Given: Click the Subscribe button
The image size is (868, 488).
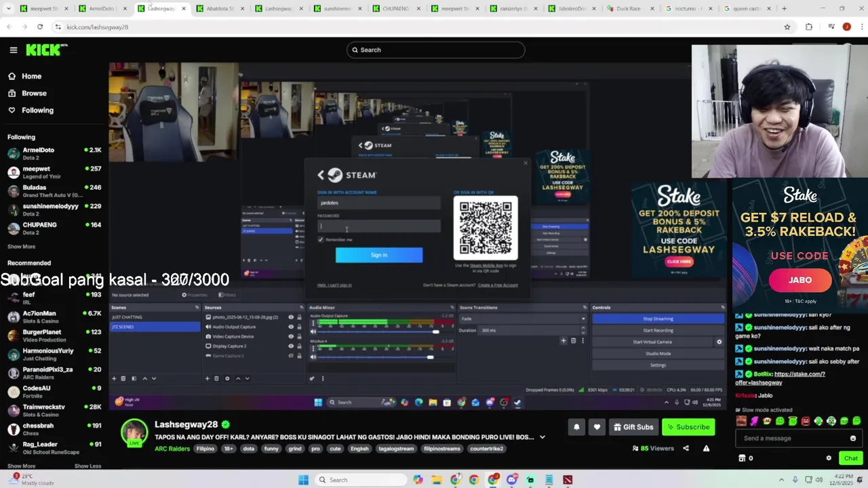Looking at the screenshot, I should [x=688, y=427].
